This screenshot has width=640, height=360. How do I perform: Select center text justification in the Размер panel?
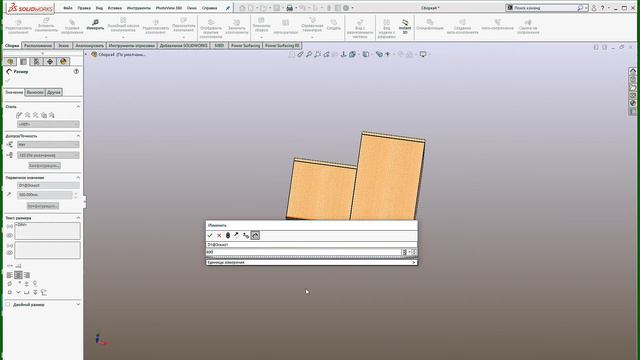coord(18,275)
